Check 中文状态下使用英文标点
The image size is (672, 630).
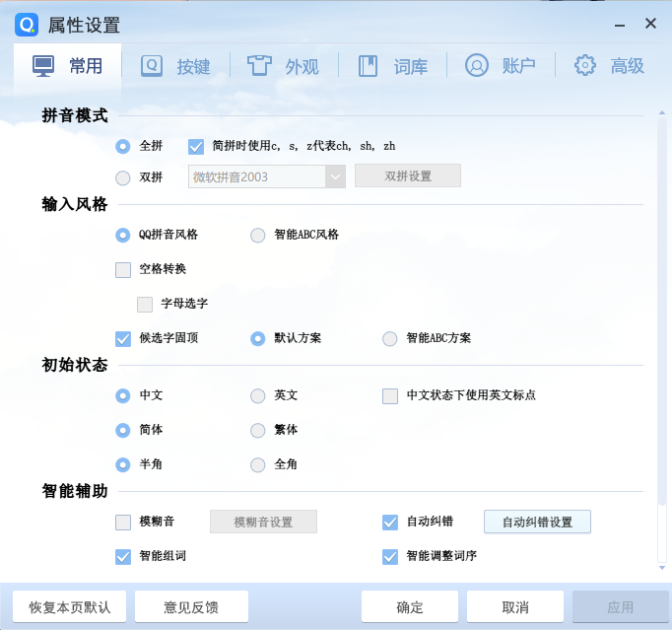(x=390, y=395)
